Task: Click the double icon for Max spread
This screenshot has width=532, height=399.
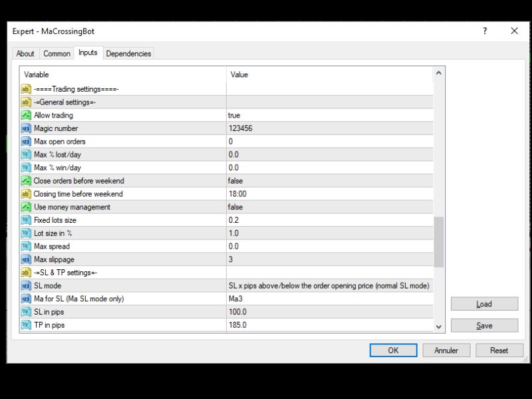Action: pos(26,246)
